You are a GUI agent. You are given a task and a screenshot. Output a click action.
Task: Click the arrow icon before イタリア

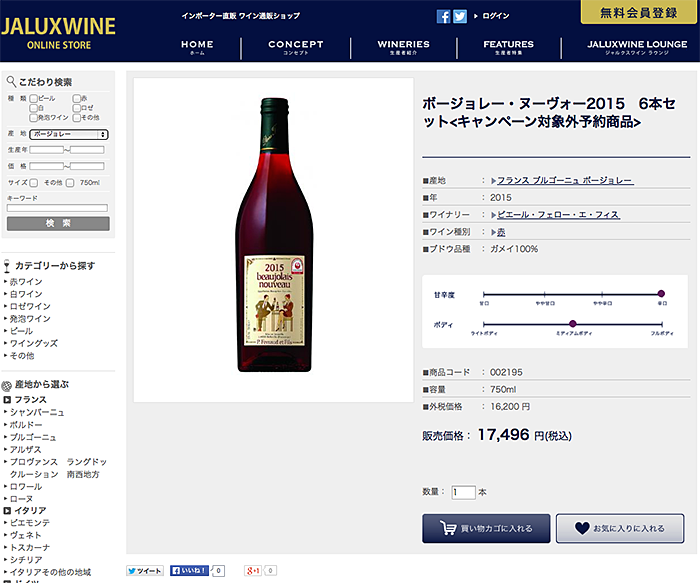[x=7, y=510]
